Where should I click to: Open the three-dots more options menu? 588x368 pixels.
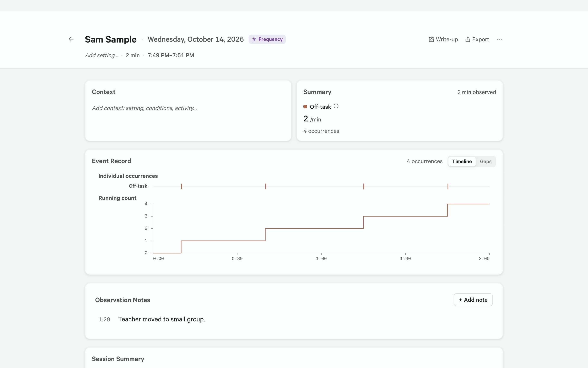pyautogui.click(x=499, y=39)
